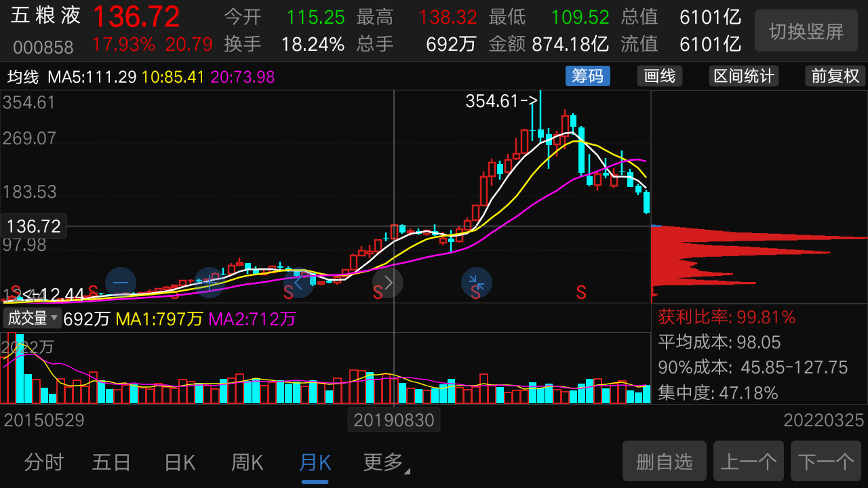
Task: Click the red S signal marker far right
Action: pos(581,292)
